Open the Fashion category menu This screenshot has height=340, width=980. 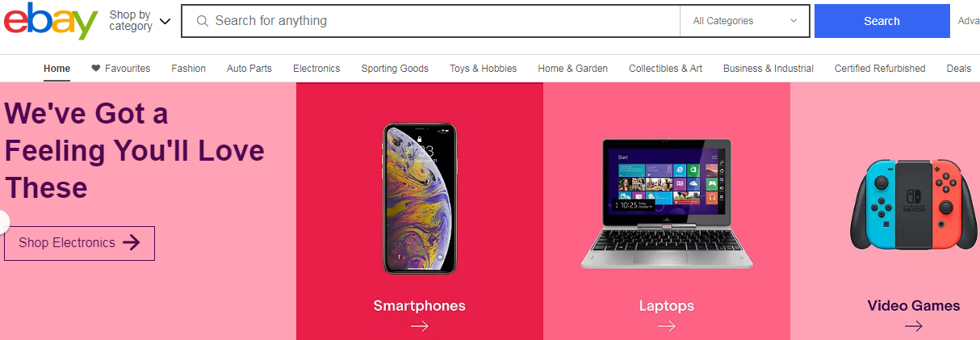click(x=188, y=69)
